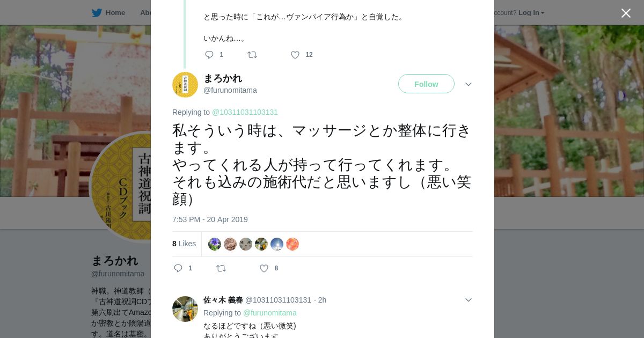644x338 pixels.
Task: Open 佐々木 義春's profile avatar
Action: coord(185,309)
